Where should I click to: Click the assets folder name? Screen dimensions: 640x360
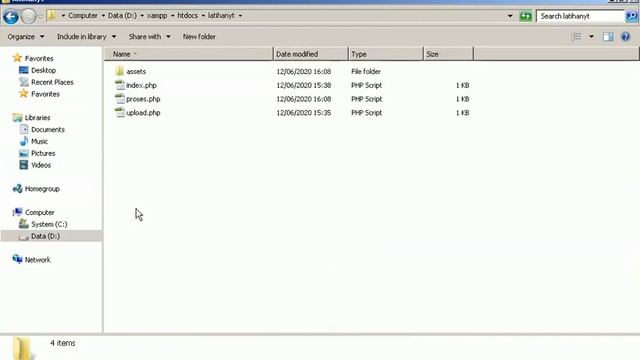click(136, 71)
